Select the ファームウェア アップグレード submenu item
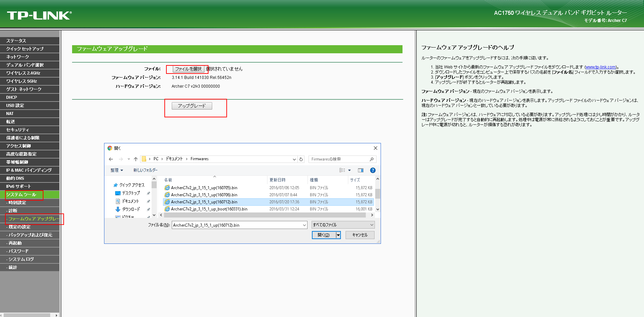Screen dimensions: 644x317 [30, 219]
